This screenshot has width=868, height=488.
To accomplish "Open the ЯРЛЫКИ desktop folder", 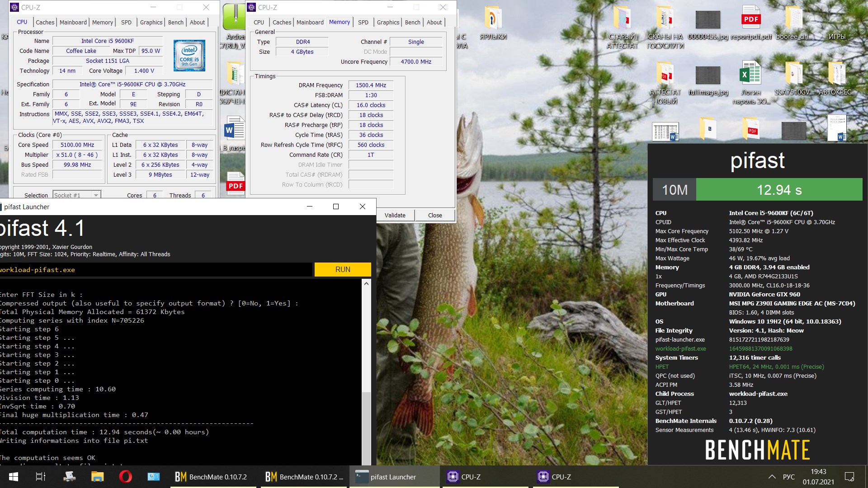I will 493,23.
